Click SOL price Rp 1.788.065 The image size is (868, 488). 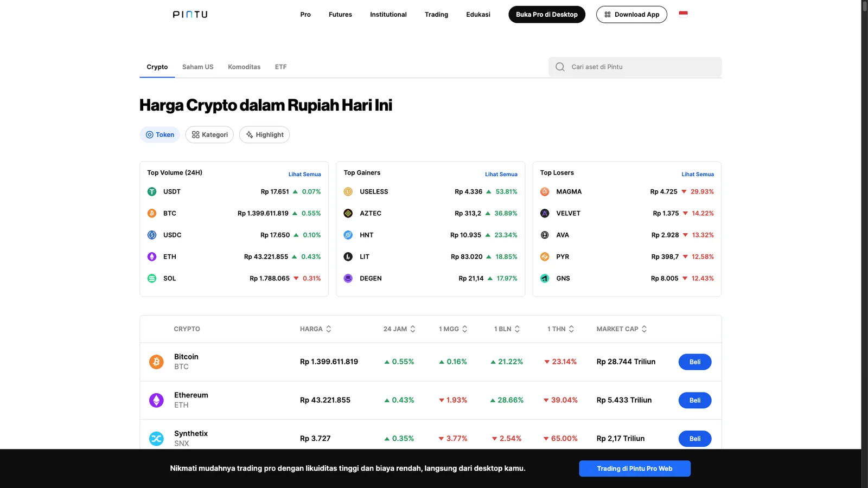(270, 278)
